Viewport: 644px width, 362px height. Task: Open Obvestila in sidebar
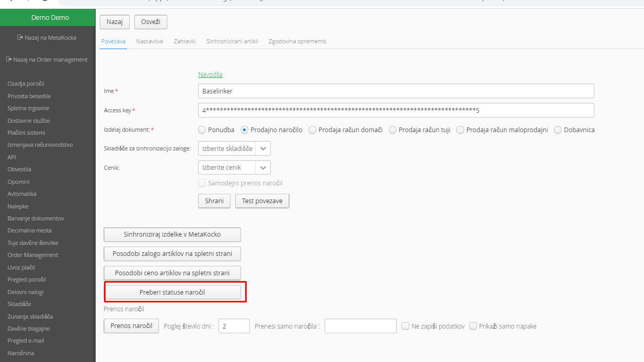pos(19,169)
